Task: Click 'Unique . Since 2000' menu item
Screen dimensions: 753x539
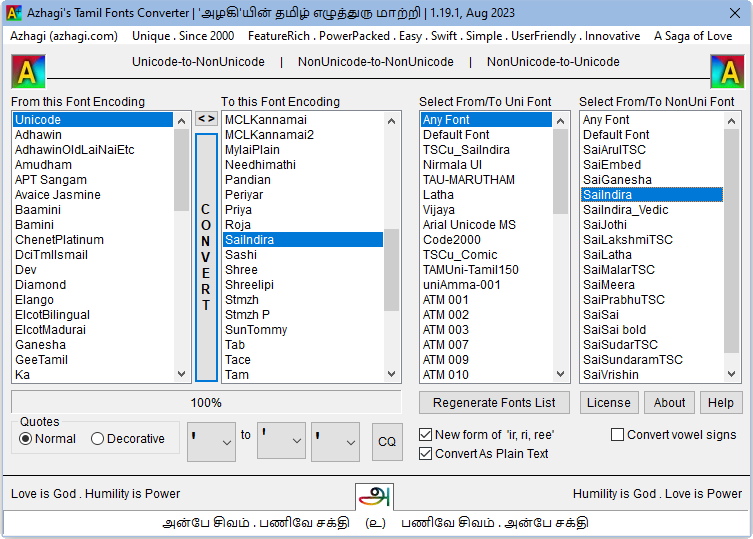Action: tap(183, 36)
